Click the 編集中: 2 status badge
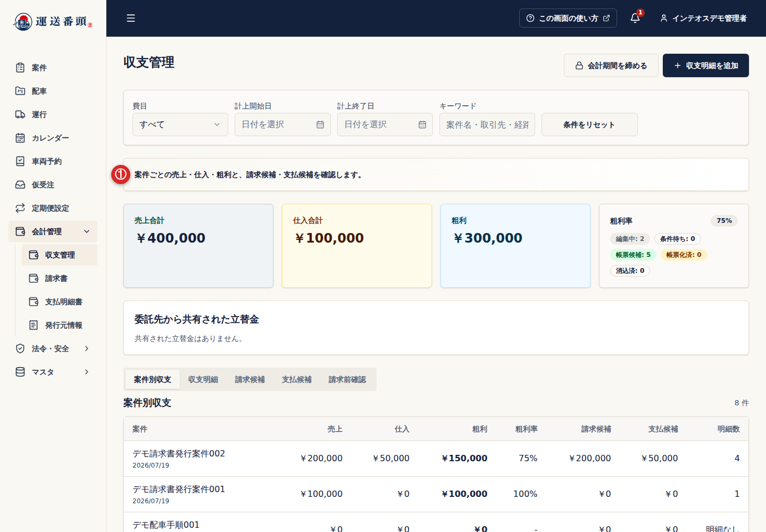This screenshot has width=766, height=532. pos(630,239)
